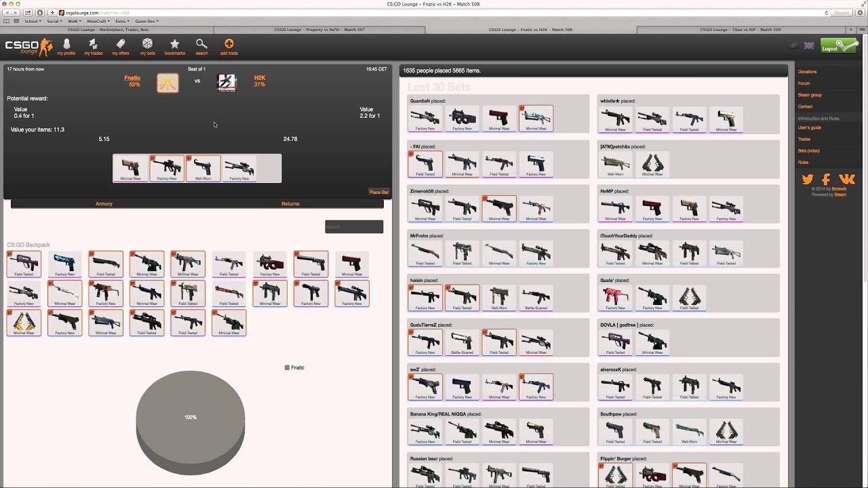Select the H2K team logo
Screen dimensions: 868x488
point(226,83)
